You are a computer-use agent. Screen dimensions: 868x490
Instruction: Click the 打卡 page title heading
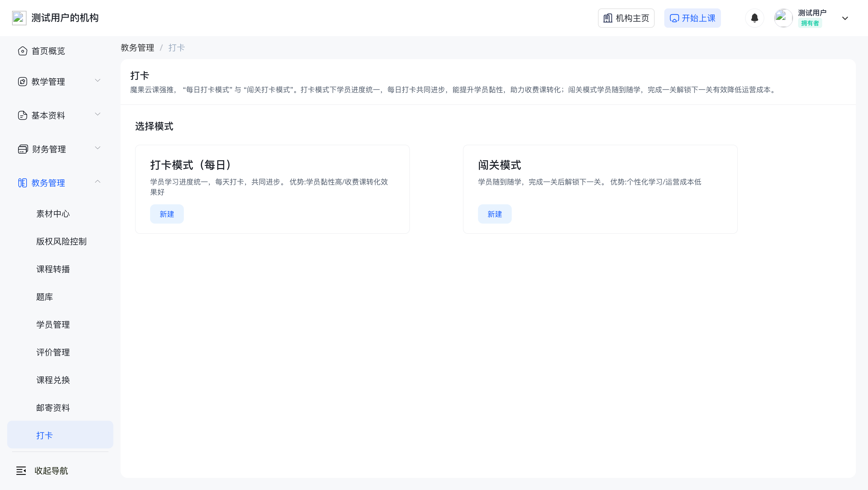tap(140, 75)
